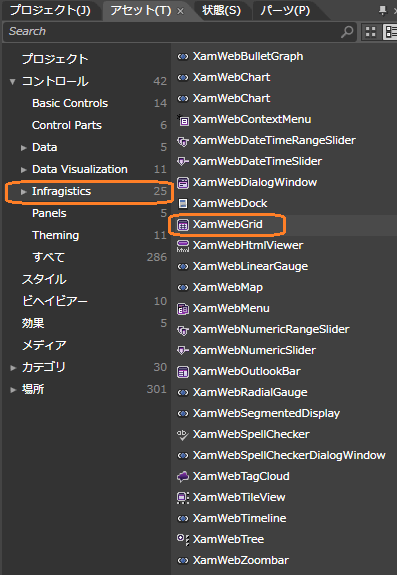
Task: Switch to the パーツ(P) tab
Action: [x=285, y=10]
